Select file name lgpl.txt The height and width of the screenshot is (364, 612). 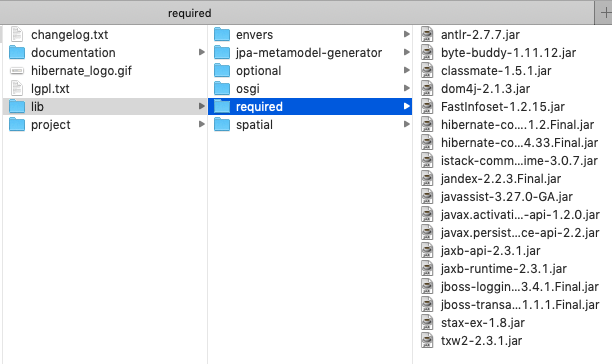[50, 89]
